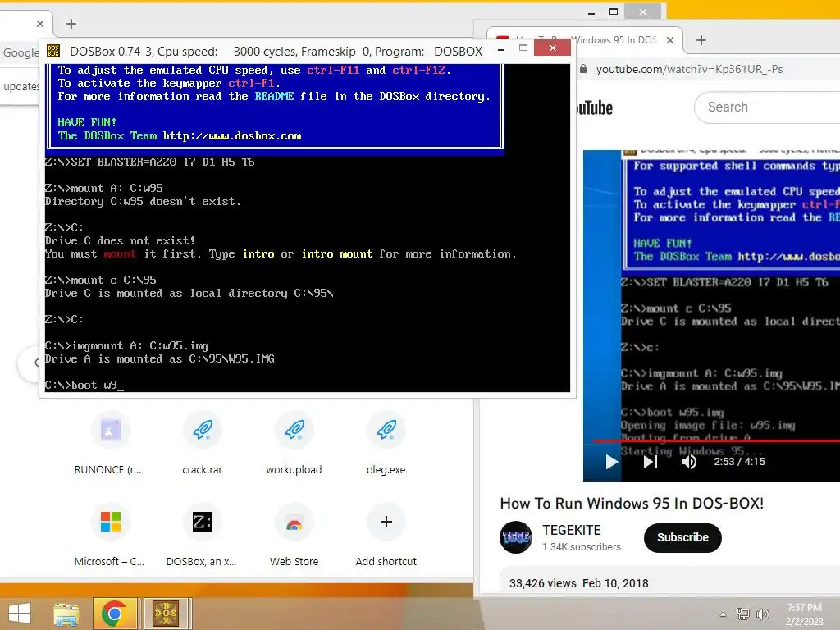This screenshot has width=840, height=630.
Task: Open the Windows Start button
Action: 20,614
